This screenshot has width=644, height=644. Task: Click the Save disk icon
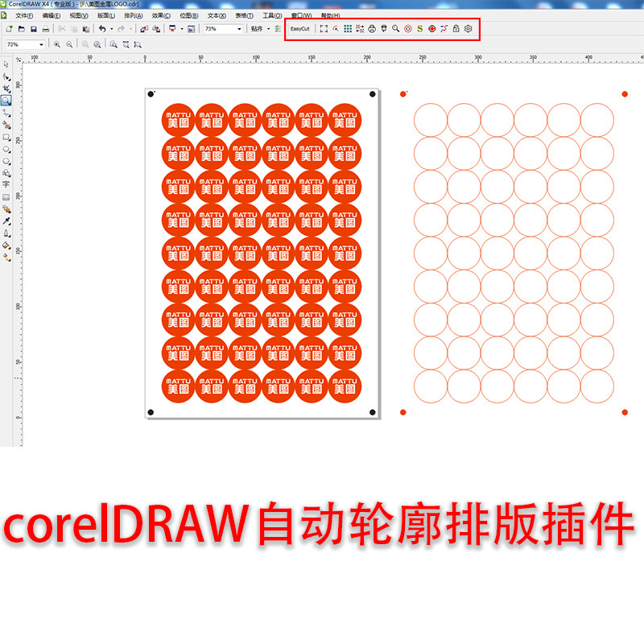click(34, 29)
